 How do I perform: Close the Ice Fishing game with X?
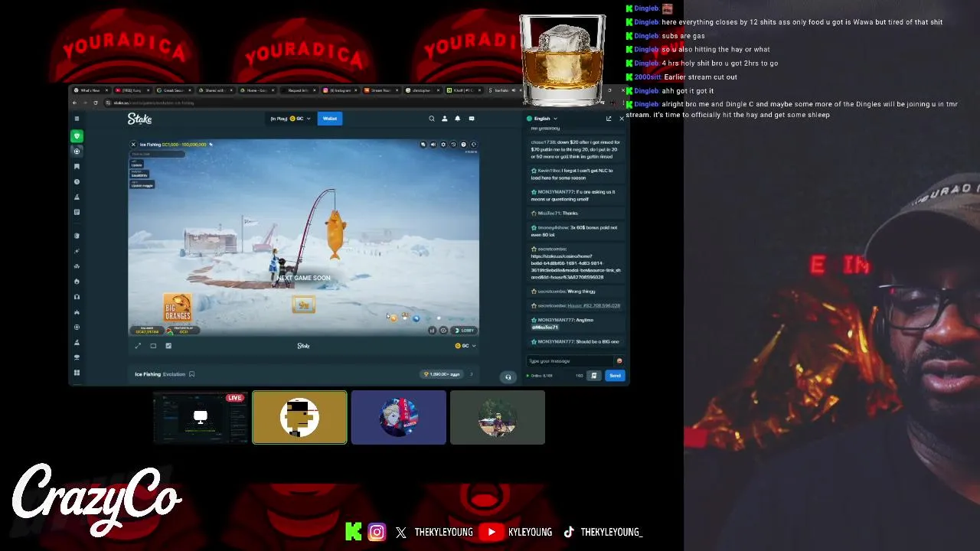(x=133, y=144)
